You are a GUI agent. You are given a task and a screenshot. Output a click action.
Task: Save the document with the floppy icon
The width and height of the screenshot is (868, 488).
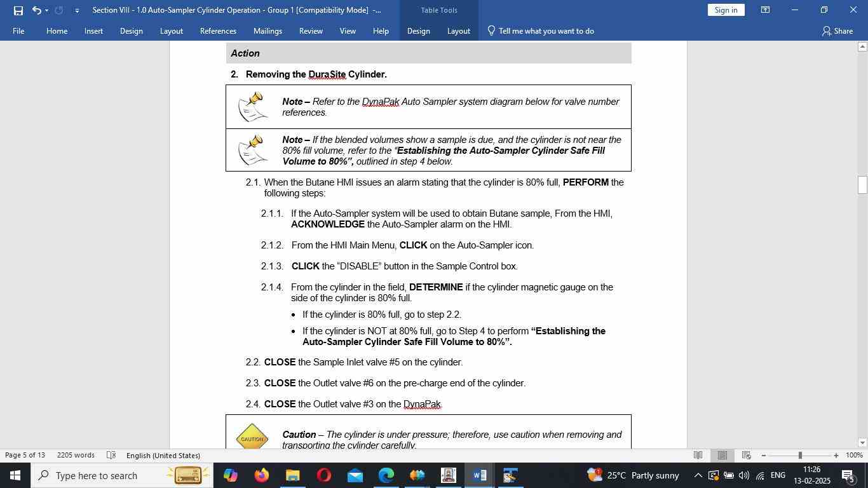point(18,10)
